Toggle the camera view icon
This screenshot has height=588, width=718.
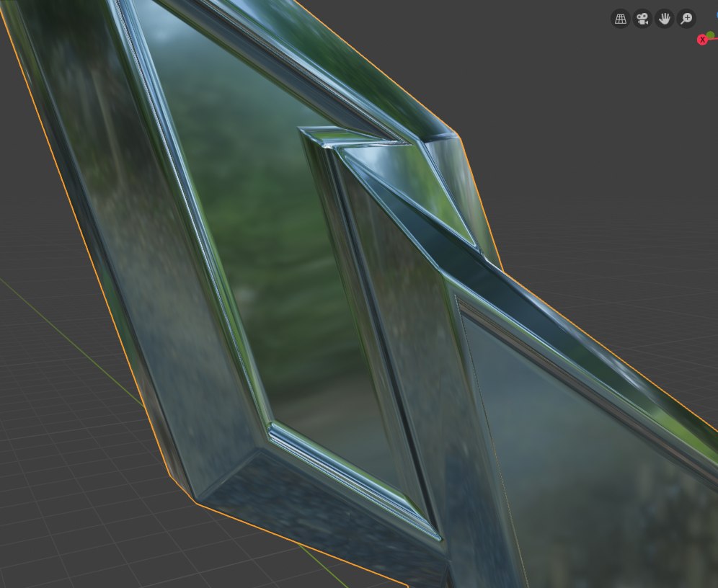click(642, 19)
